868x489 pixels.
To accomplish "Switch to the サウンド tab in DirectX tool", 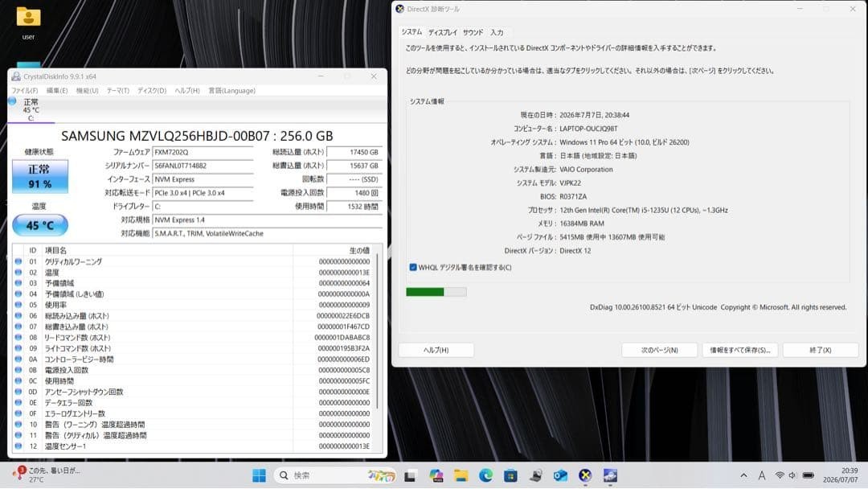I will [473, 32].
